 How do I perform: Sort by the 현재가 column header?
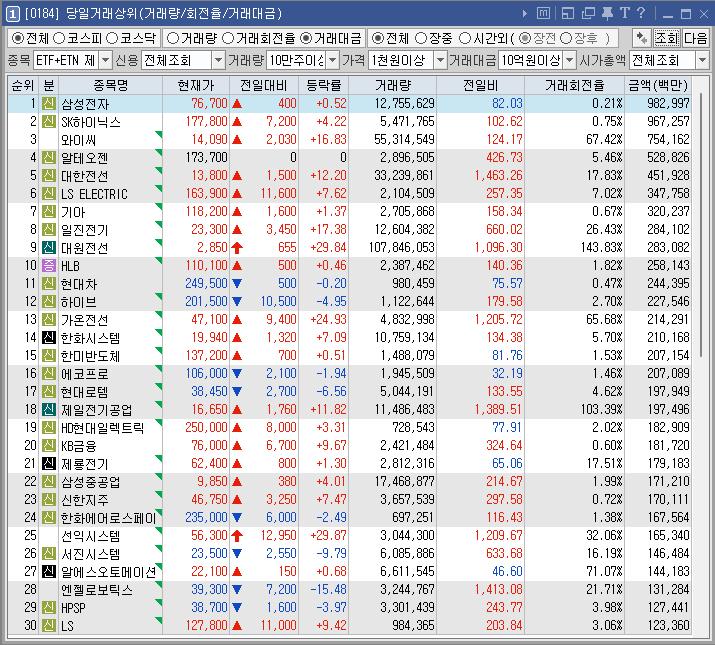click(196, 85)
